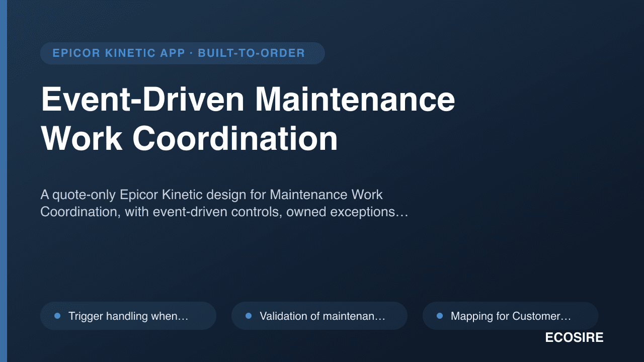The height and width of the screenshot is (362, 644).
Task: Open the 'Validation of maintenan…' pill
Action: pos(319,316)
